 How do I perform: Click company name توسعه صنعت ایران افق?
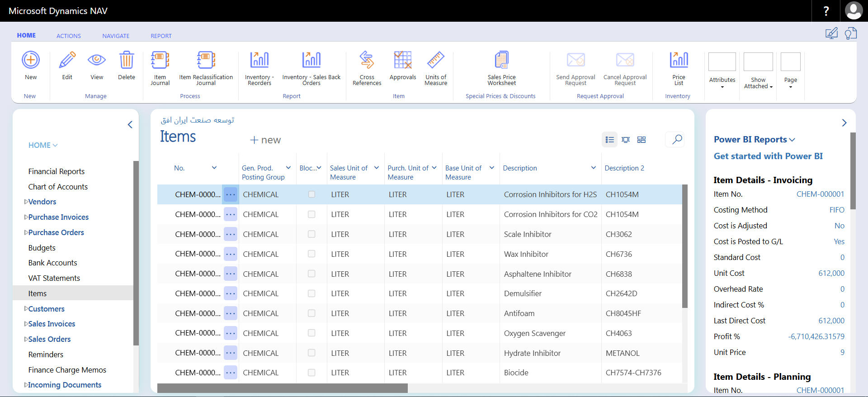pyautogui.click(x=198, y=120)
